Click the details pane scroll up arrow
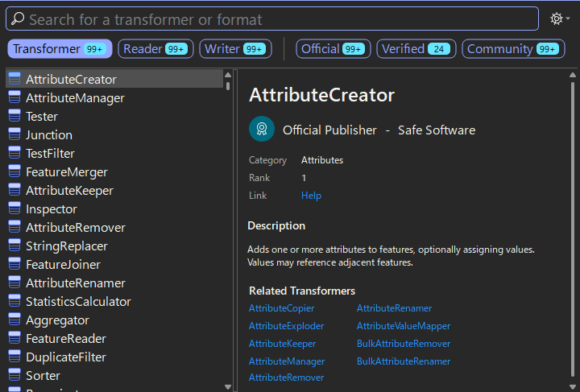 coord(573,75)
